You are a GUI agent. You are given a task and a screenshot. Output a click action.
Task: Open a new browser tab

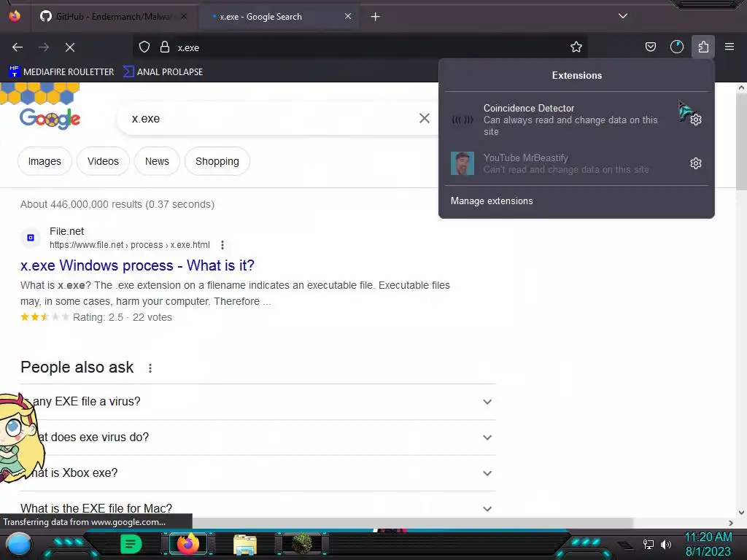tap(375, 17)
